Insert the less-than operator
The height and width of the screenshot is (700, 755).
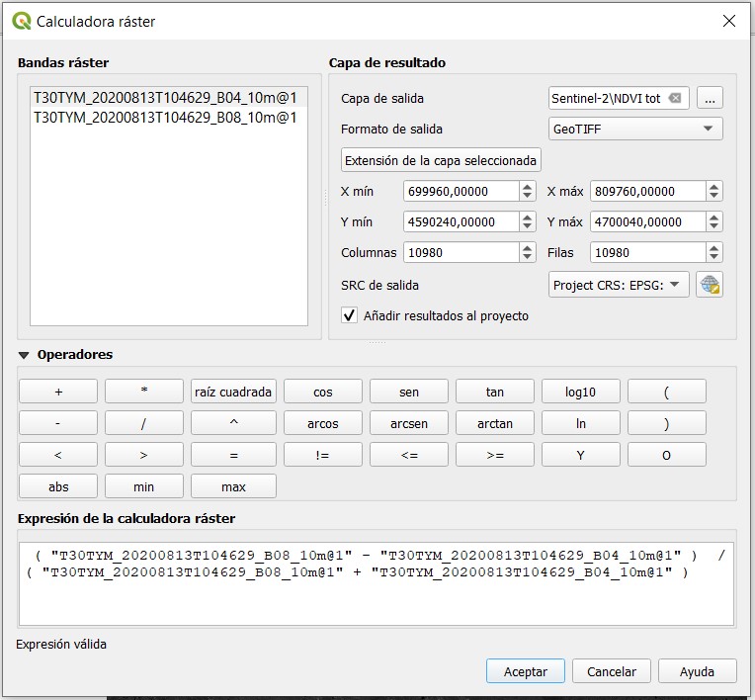[x=58, y=455]
